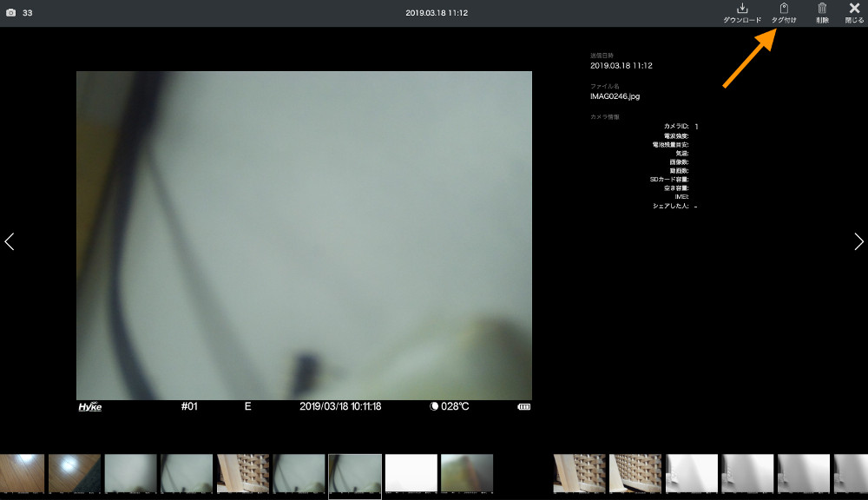
Task: Open the first building thumbnail after the filmstrip gap
Action: pyautogui.click(x=579, y=474)
